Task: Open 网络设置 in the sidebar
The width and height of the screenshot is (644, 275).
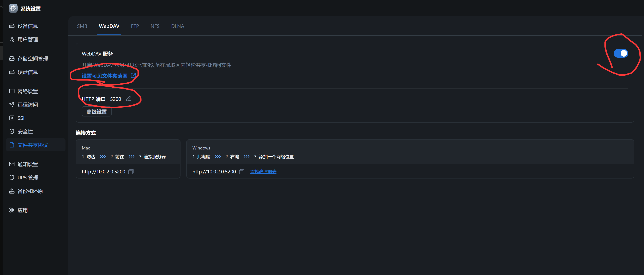Action: 28,91
